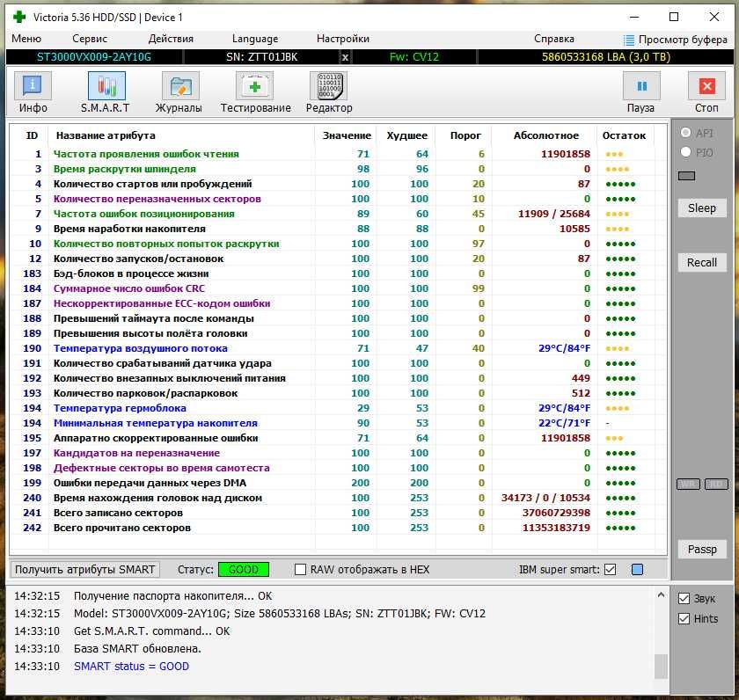The width and height of the screenshot is (739, 700).
Task: Click the 5860533168 LBA capacity field
Action: coord(605,57)
